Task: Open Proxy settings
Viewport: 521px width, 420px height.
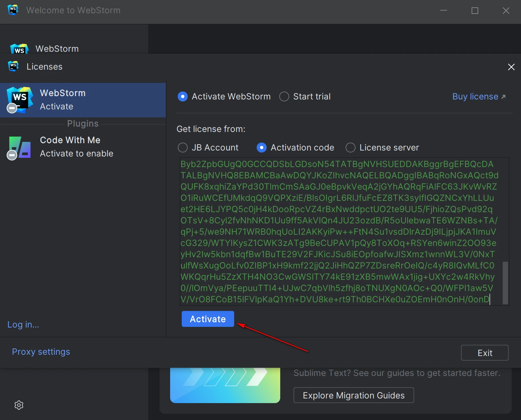Action: pos(41,352)
